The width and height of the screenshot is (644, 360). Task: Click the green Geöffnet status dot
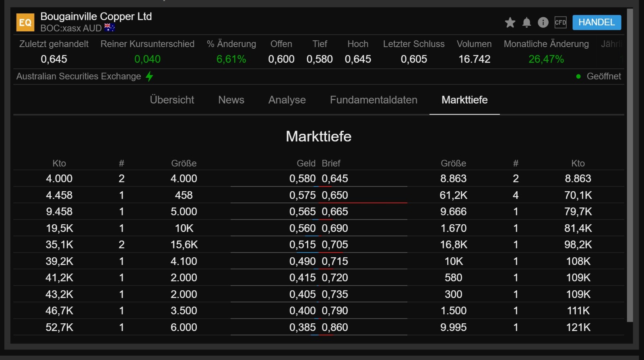[x=578, y=77]
